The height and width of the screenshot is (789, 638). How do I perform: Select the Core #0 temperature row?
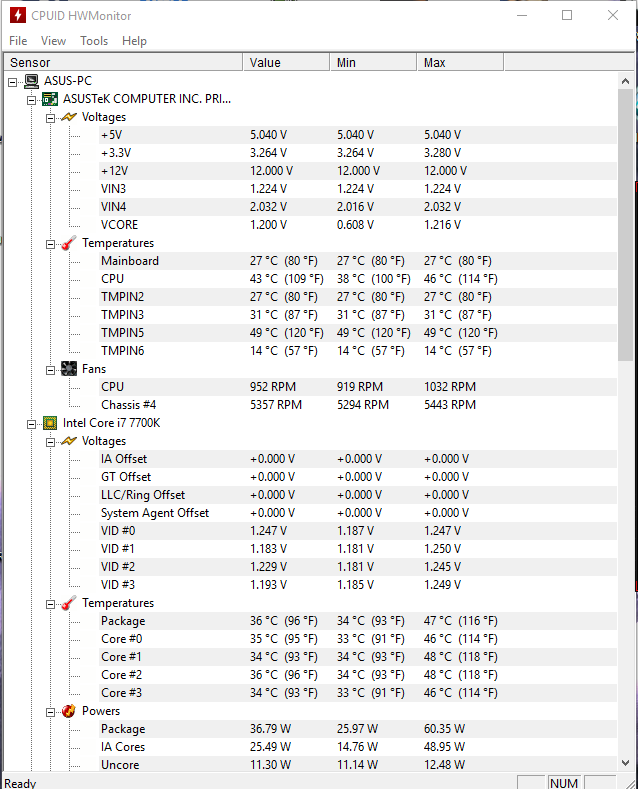pyautogui.click(x=358, y=639)
